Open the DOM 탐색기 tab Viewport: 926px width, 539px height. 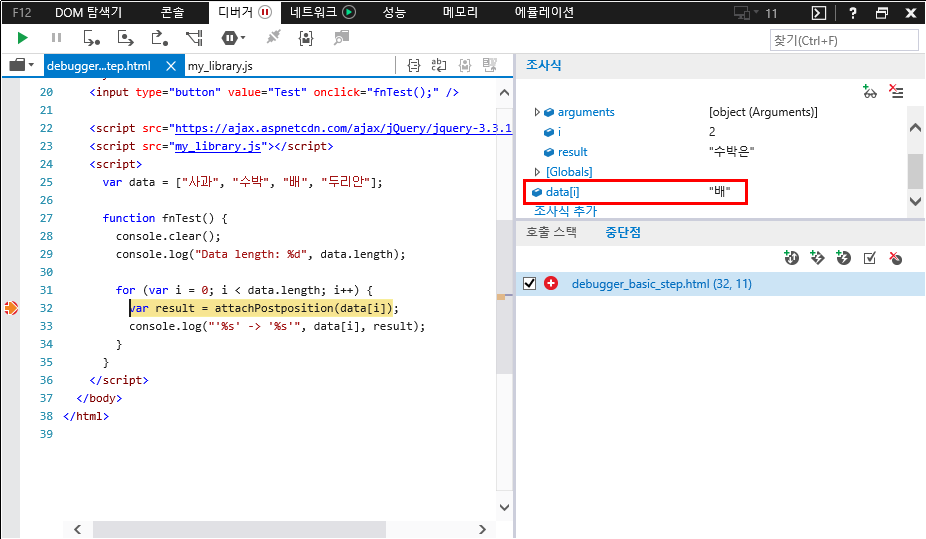89,12
